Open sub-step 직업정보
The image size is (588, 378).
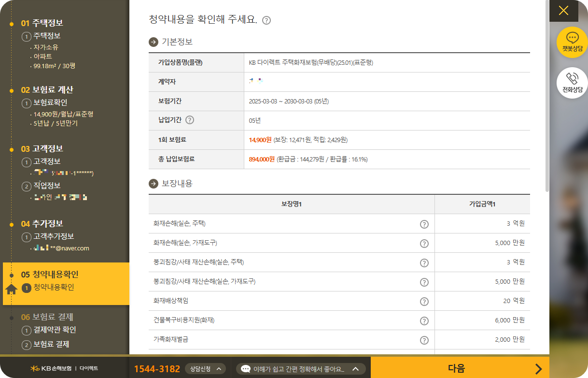click(x=42, y=186)
